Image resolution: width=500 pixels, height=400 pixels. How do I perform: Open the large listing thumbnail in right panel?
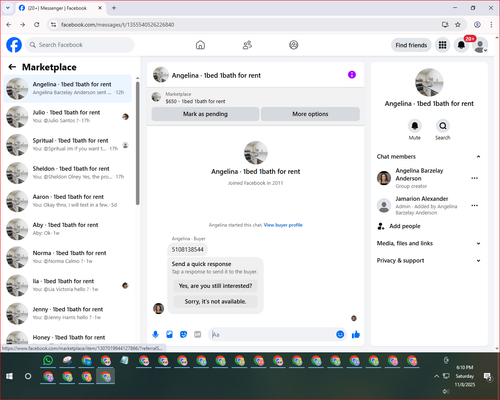pos(429,82)
